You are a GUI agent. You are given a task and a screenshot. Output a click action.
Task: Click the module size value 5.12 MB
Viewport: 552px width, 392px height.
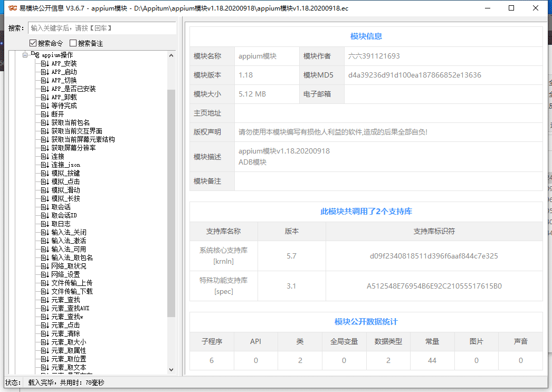pyautogui.click(x=252, y=94)
